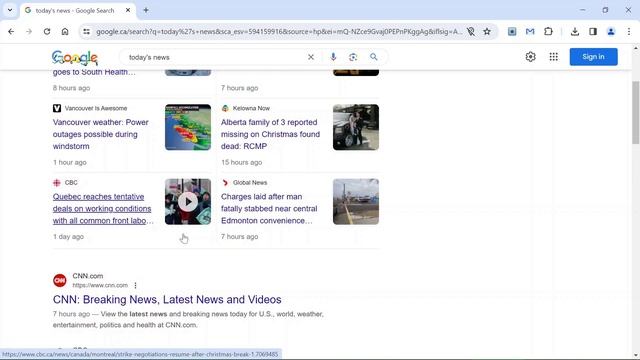Open the Extensions puzzle menu
Image resolution: width=640 pixels, height=360 pixels.
coord(548,31)
